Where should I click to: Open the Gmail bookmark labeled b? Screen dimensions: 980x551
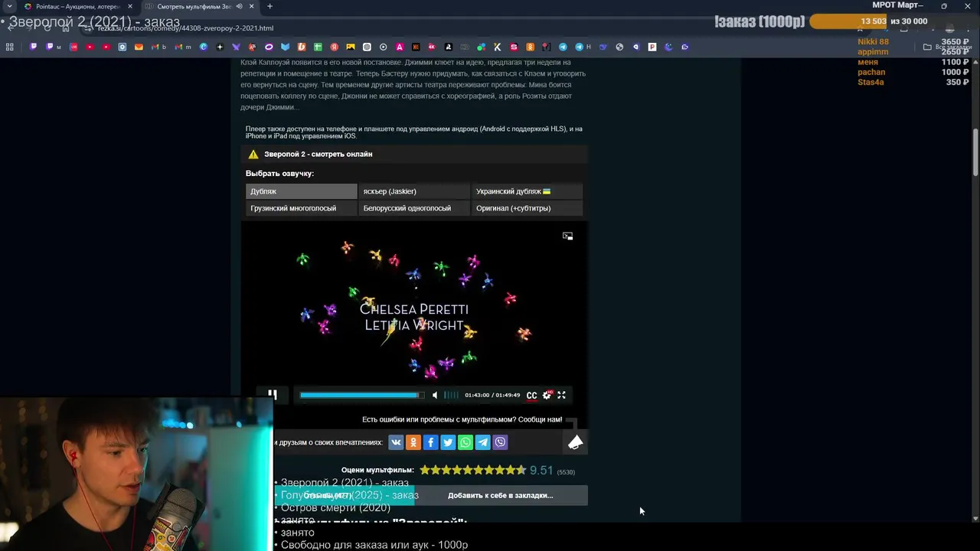[x=158, y=47]
